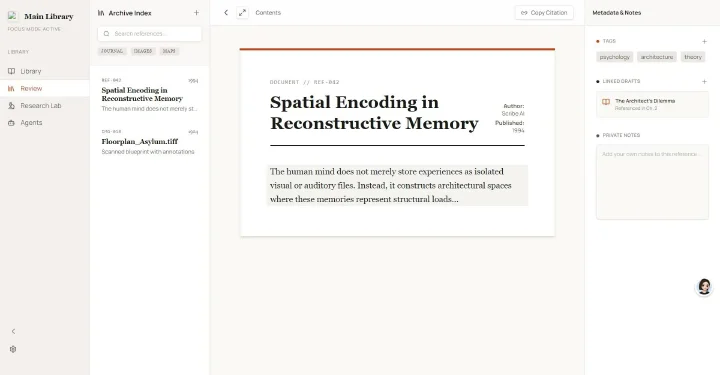Click the Library book icon
Image resolution: width=720 pixels, height=375 pixels.
pos(11,71)
